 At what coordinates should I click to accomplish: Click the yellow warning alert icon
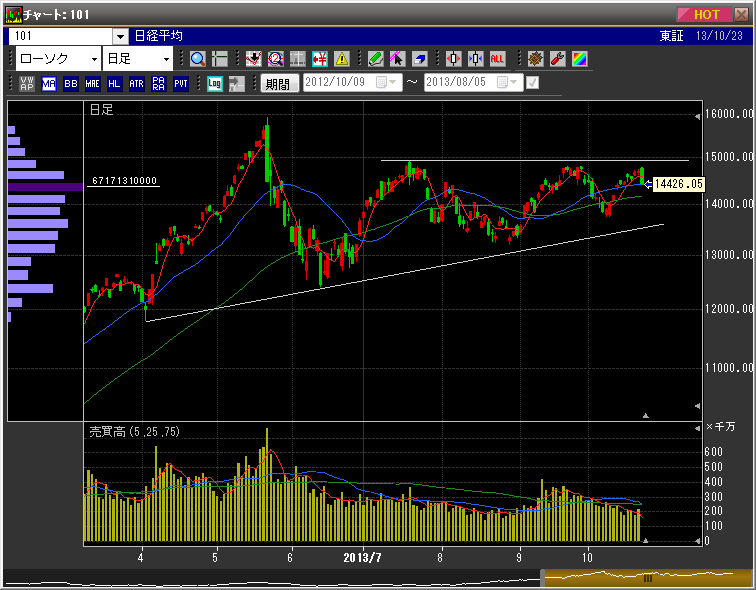342,59
